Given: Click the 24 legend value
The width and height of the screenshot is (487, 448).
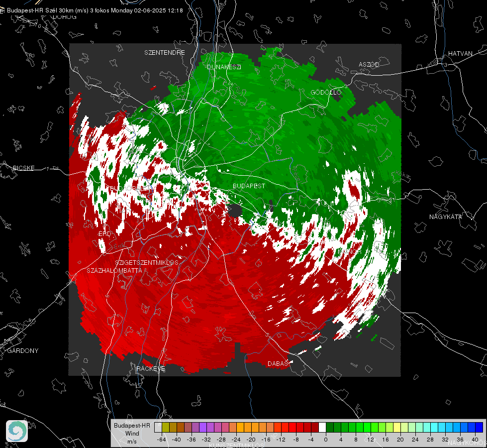Looking at the screenshot, I should tap(415, 440).
